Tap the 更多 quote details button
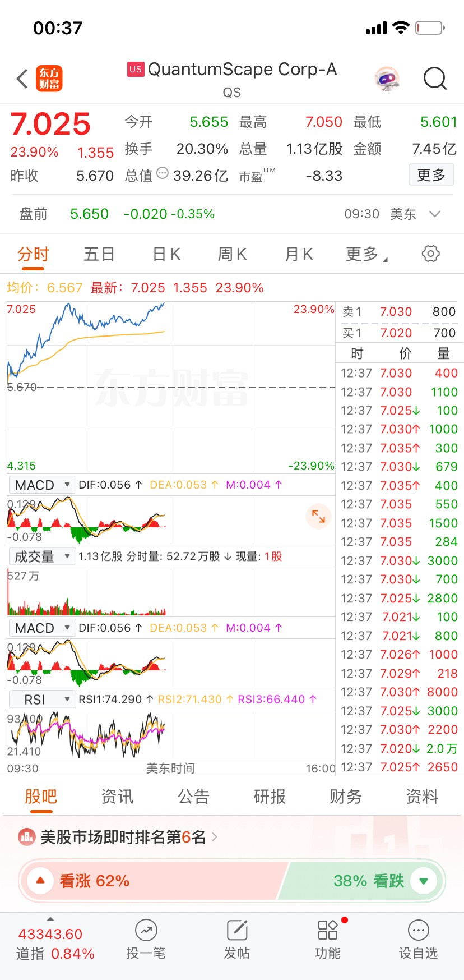 431,175
